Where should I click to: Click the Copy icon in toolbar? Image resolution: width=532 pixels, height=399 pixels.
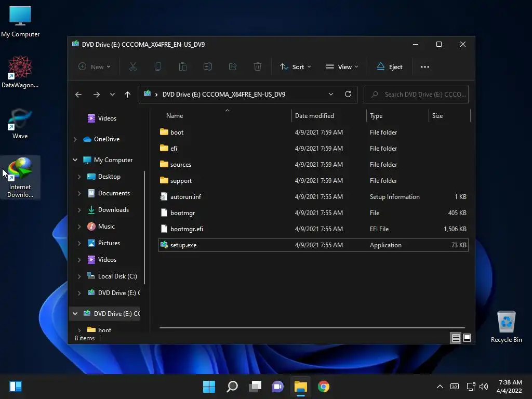tap(158, 67)
